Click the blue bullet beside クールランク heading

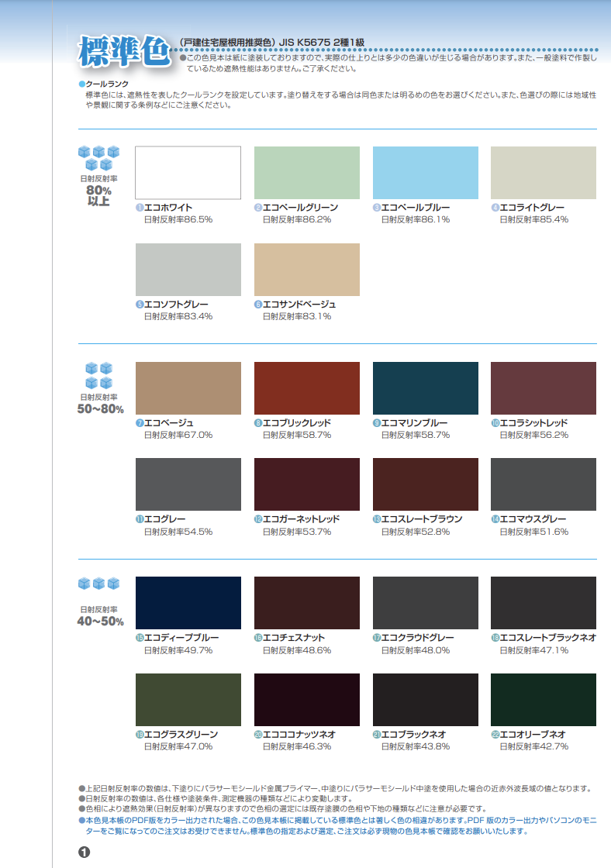tap(81, 84)
